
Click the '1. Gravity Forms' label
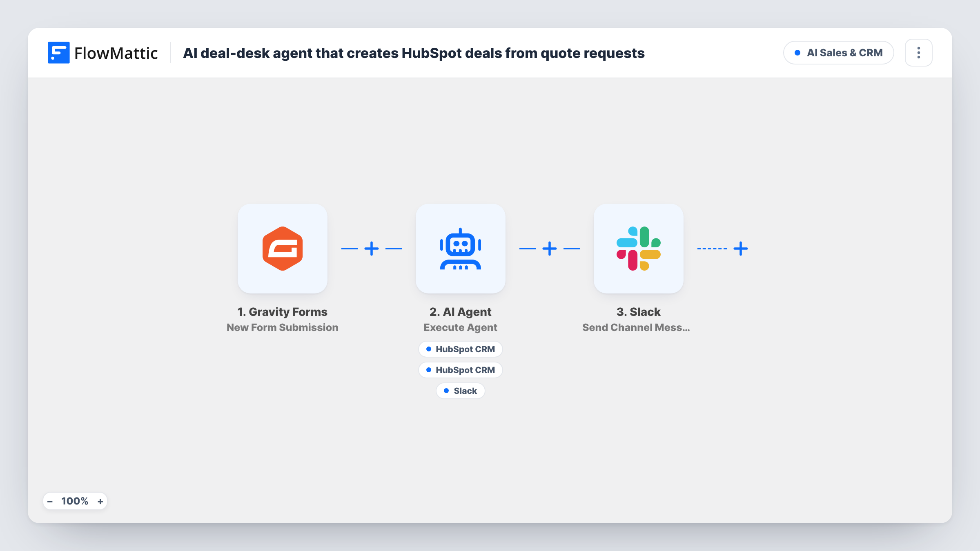[x=283, y=312]
